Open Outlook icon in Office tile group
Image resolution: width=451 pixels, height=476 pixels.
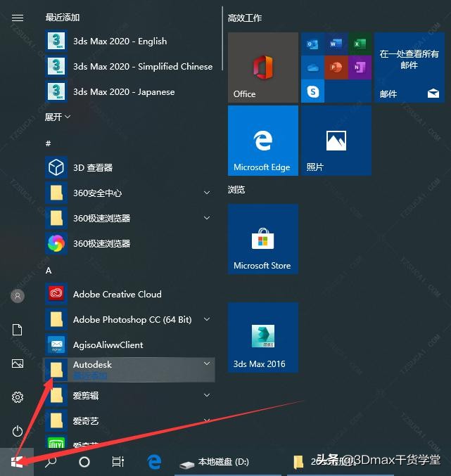(x=312, y=44)
